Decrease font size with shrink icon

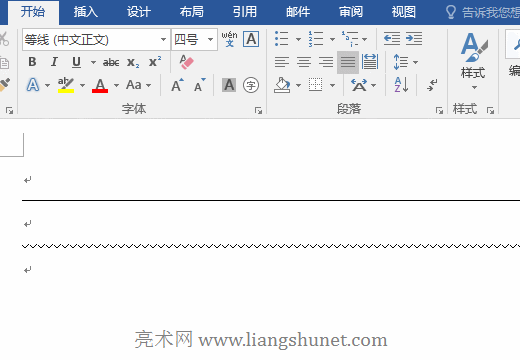(200, 85)
